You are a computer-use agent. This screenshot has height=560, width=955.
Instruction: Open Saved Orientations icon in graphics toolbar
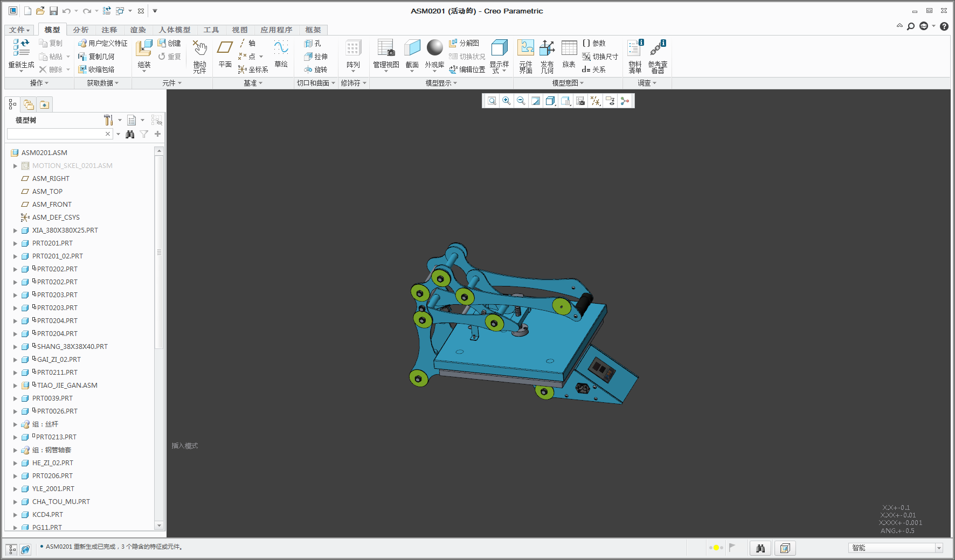tap(565, 101)
